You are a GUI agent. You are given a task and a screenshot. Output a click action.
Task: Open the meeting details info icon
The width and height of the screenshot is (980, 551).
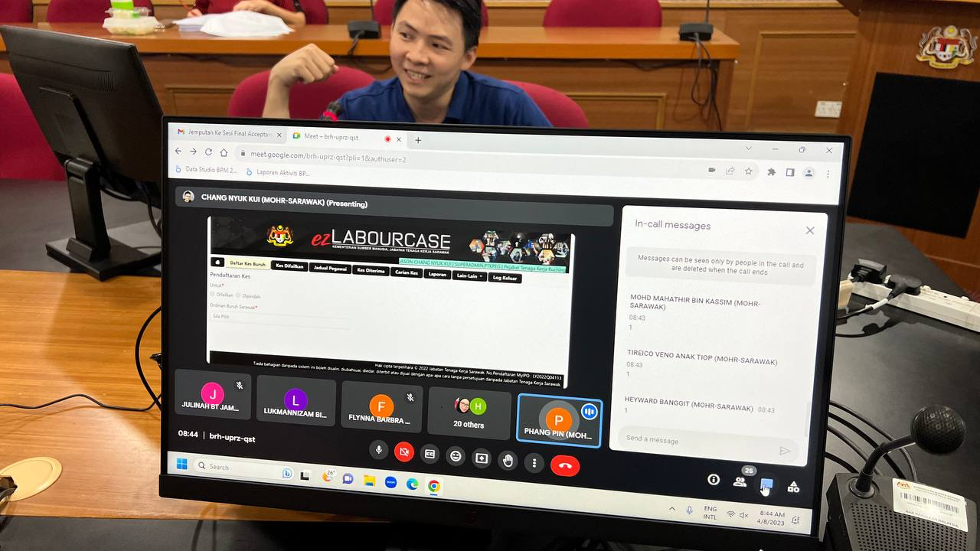[714, 479]
